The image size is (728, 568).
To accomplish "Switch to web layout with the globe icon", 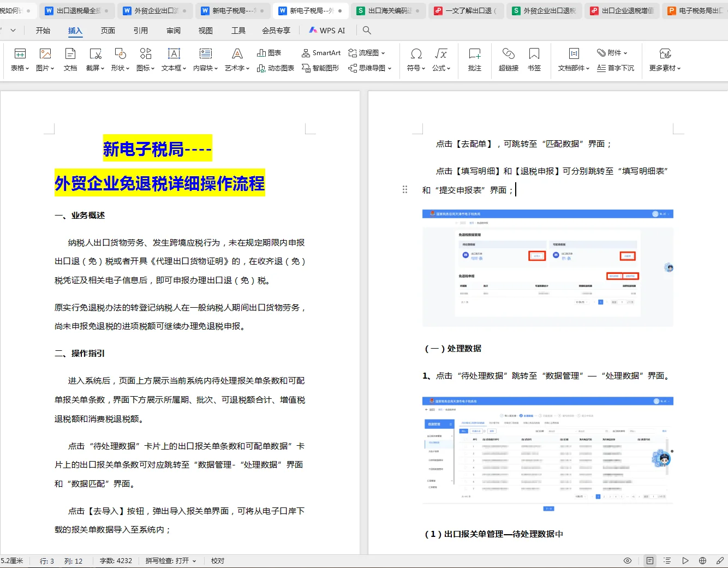I will coord(703,560).
